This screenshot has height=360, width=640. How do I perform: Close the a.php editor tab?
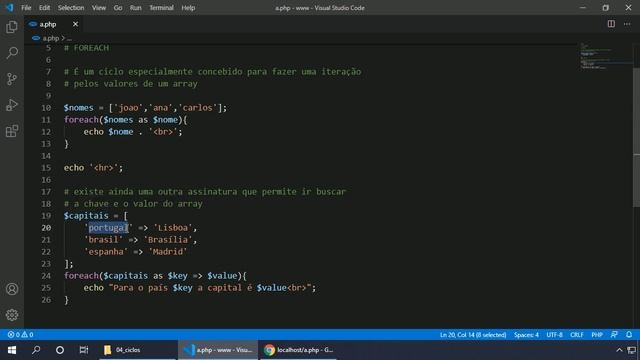pyautogui.click(x=75, y=24)
